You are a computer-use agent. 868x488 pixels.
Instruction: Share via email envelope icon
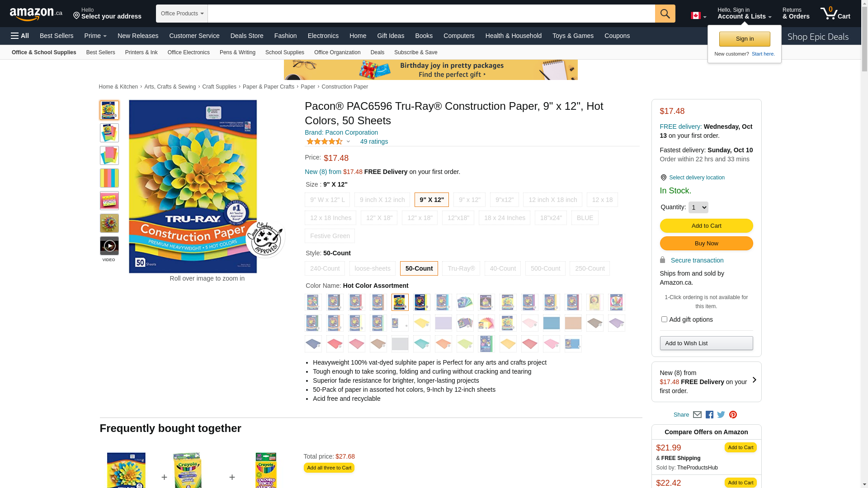(x=697, y=415)
